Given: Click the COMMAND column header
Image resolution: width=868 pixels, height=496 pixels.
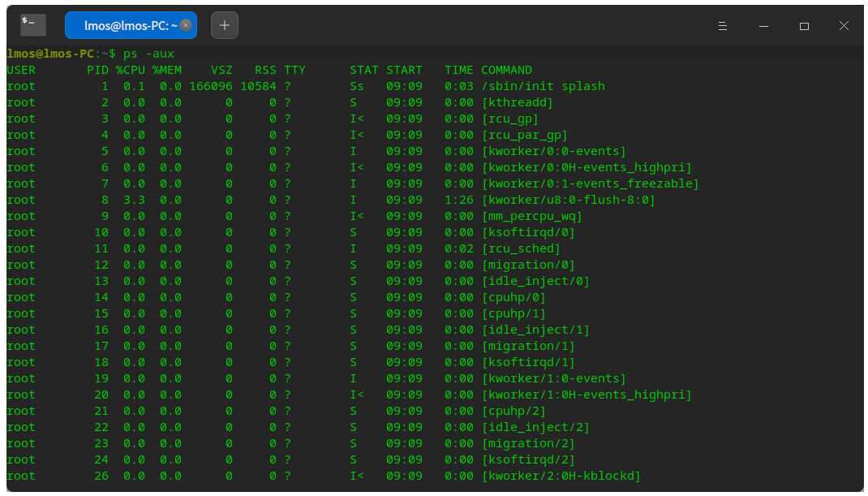Looking at the screenshot, I should click(506, 70).
